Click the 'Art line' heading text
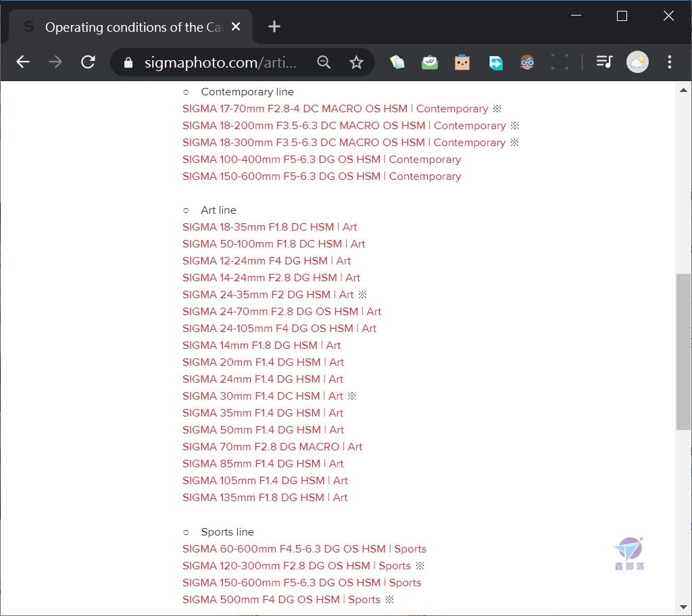The image size is (692, 616). pyautogui.click(x=218, y=210)
